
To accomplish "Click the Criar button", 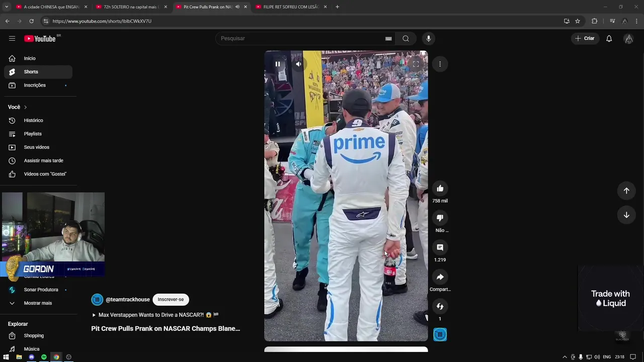I will (585, 38).
